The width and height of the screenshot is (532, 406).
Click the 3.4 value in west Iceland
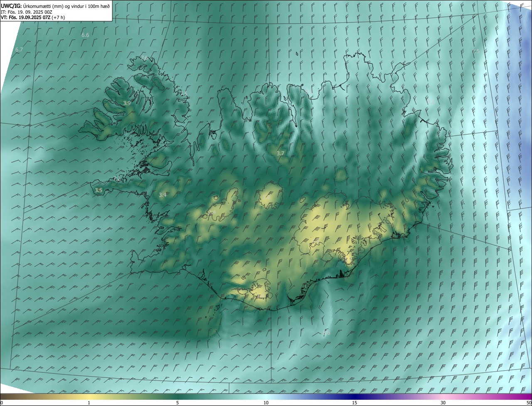[163, 195]
